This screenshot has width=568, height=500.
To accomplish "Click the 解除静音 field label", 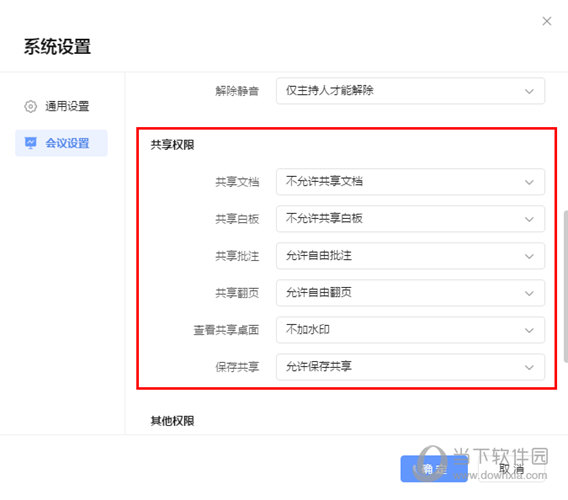I will click(x=237, y=91).
